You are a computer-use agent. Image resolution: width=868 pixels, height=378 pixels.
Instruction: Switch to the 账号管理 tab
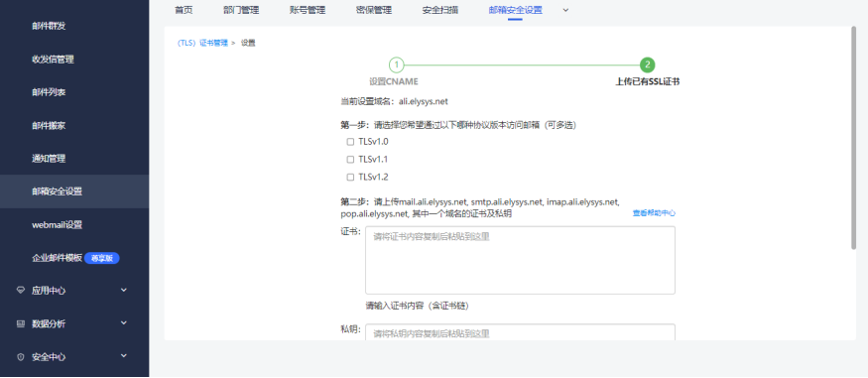pyautogui.click(x=308, y=10)
